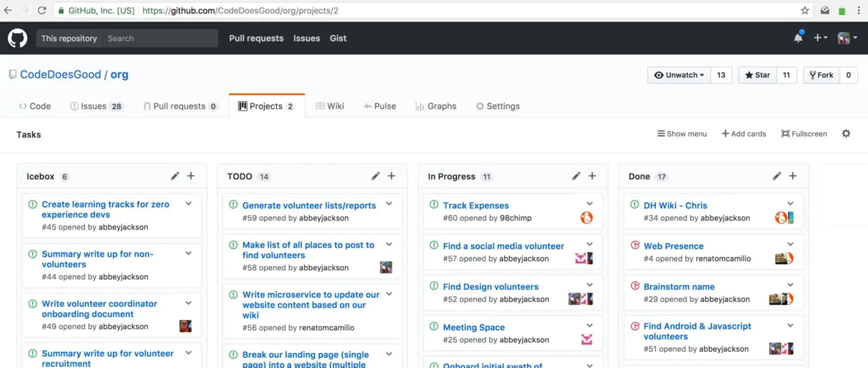The width and height of the screenshot is (868, 368).
Task: Open Find a social media volunteer issue
Action: click(x=503, y=246)
